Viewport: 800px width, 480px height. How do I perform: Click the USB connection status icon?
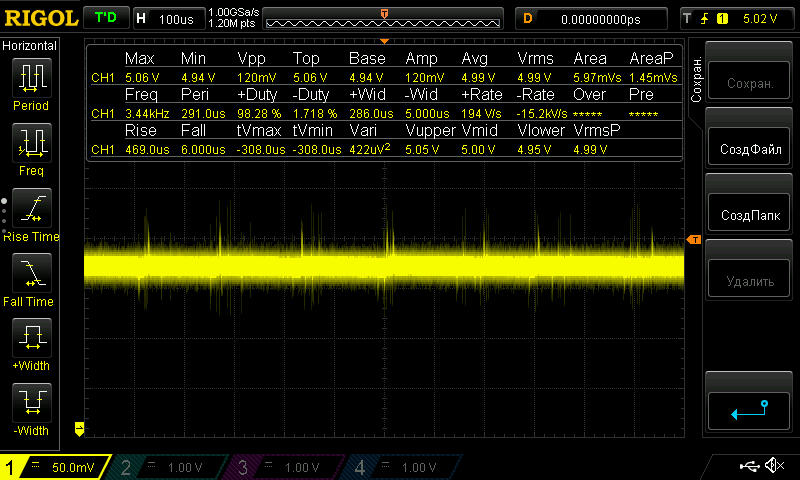point(748,466)
